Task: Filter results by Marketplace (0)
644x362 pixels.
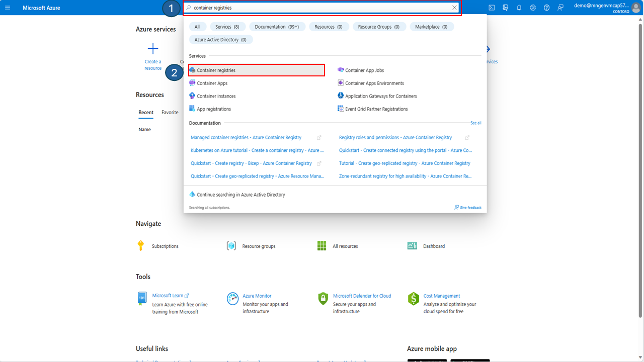Action: 432,27
